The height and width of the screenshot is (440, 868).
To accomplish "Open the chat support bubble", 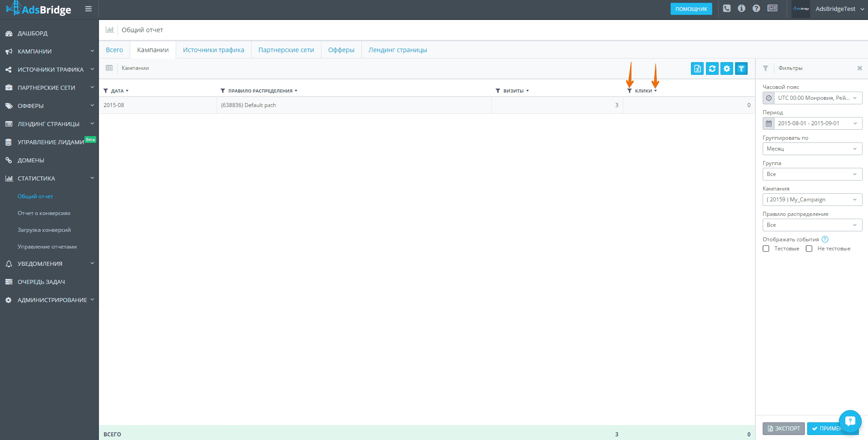I will click(850, 421).
